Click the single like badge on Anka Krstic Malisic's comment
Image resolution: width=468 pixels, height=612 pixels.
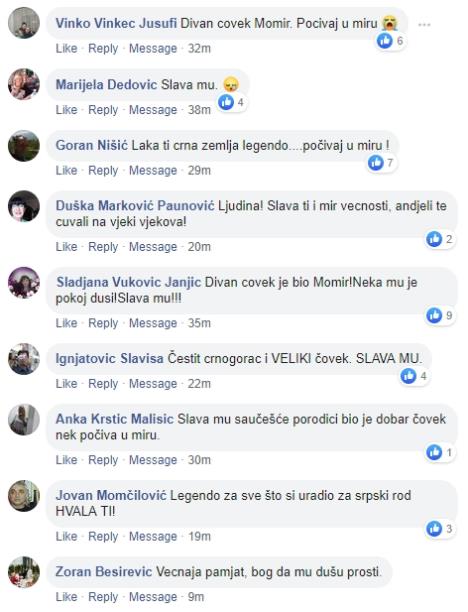coord(440,452)
